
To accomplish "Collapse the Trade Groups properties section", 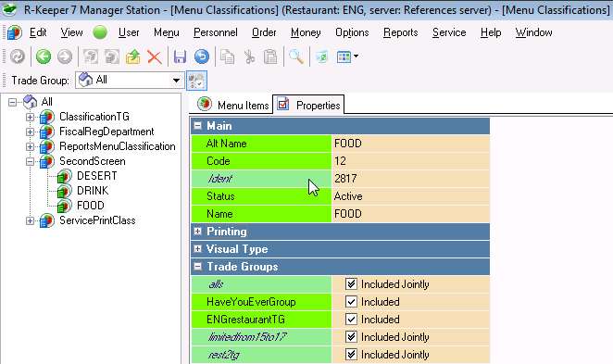I will pyautogui.click(x=198, y=266).
